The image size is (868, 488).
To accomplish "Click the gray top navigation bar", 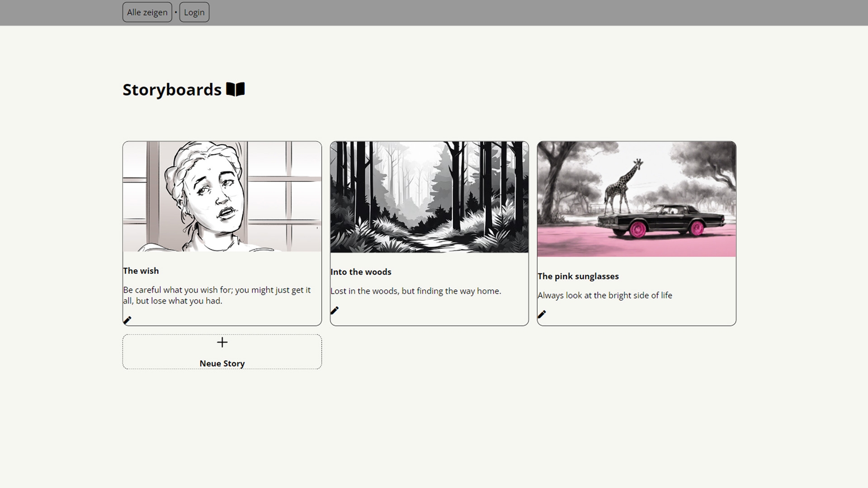I will pyautogui.click(x=497, y=12).
